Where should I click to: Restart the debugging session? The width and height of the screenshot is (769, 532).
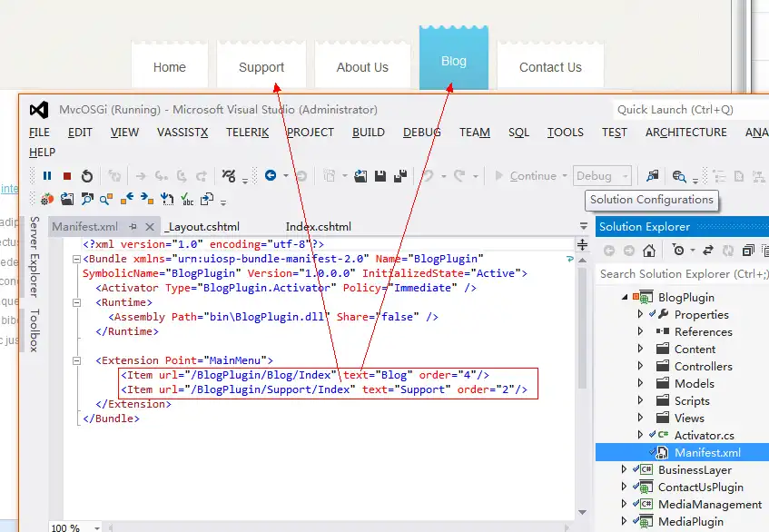click(87, 175)
